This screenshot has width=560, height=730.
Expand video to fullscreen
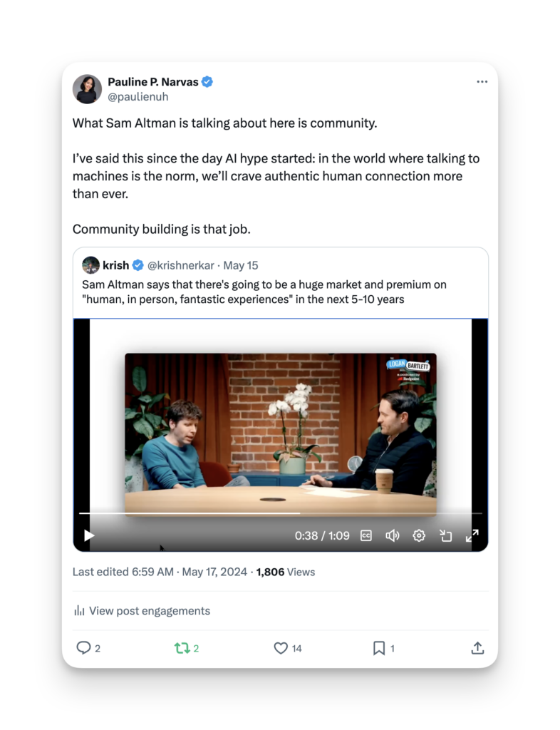[x=472, y=535]
